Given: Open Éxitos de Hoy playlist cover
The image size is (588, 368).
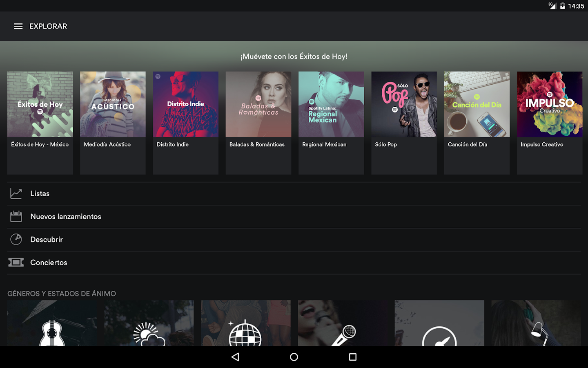Looking at the screenshot, I should tap(40, 104).
